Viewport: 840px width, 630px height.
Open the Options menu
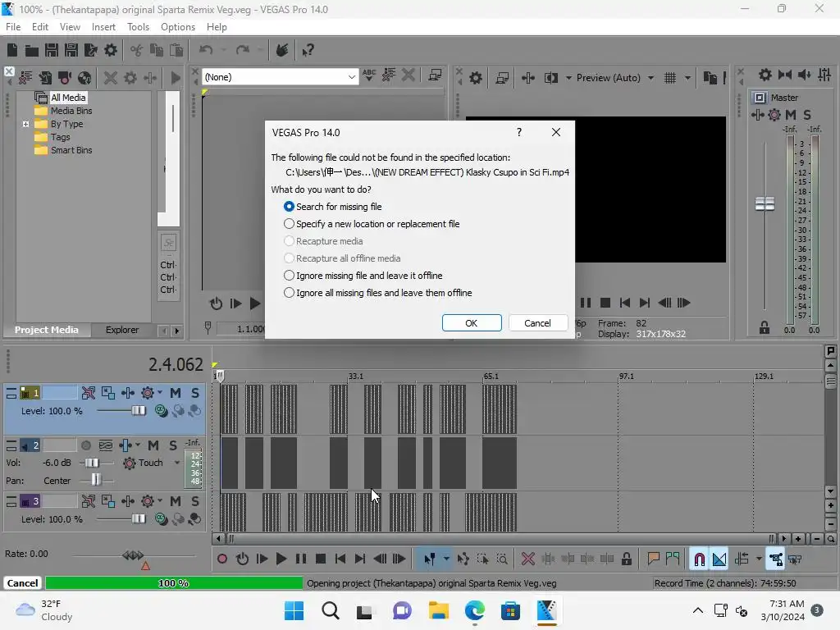click(x=178, y=27)
